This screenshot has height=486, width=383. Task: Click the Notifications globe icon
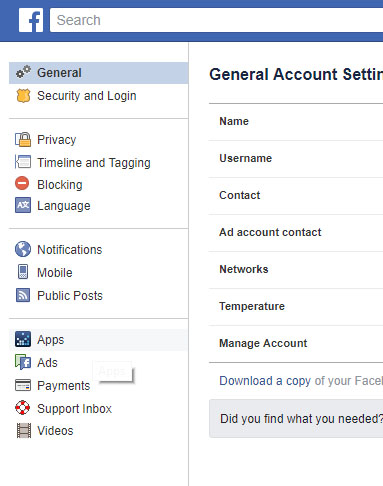(23, 249)
